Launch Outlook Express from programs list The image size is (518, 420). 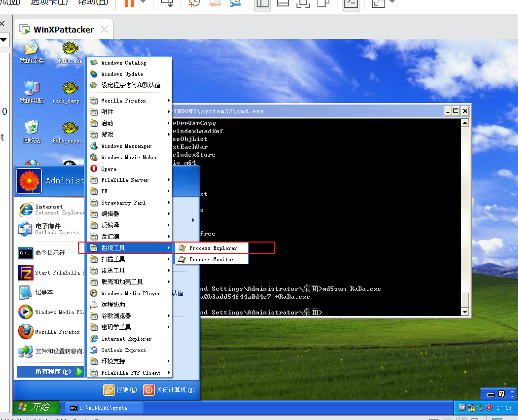click(x=129, y=350)
